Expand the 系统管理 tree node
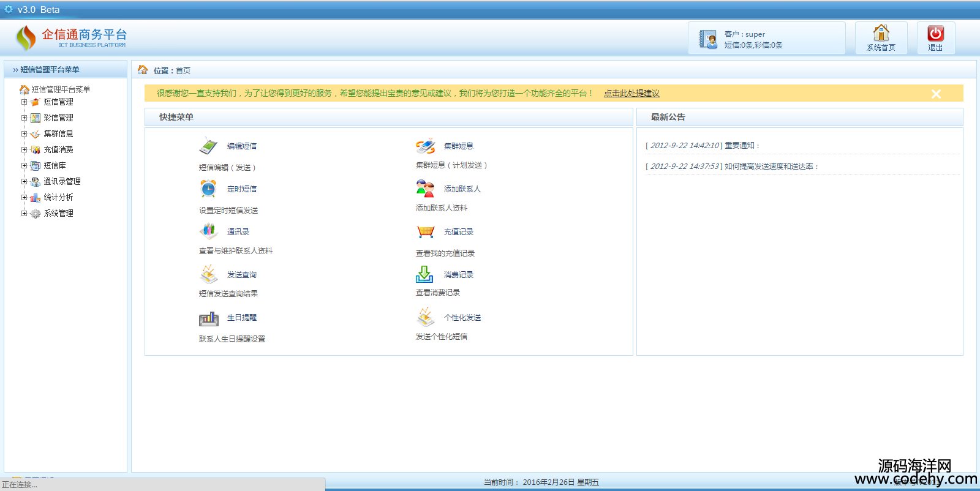This screenshot has height=491, width=980. tap(24, 214)
